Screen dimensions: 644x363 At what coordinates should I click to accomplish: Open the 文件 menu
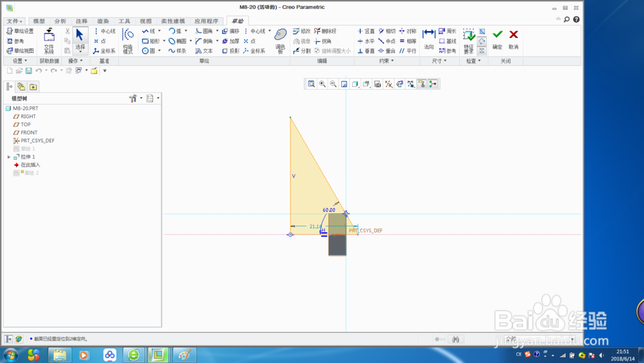(x=14, y=21)
